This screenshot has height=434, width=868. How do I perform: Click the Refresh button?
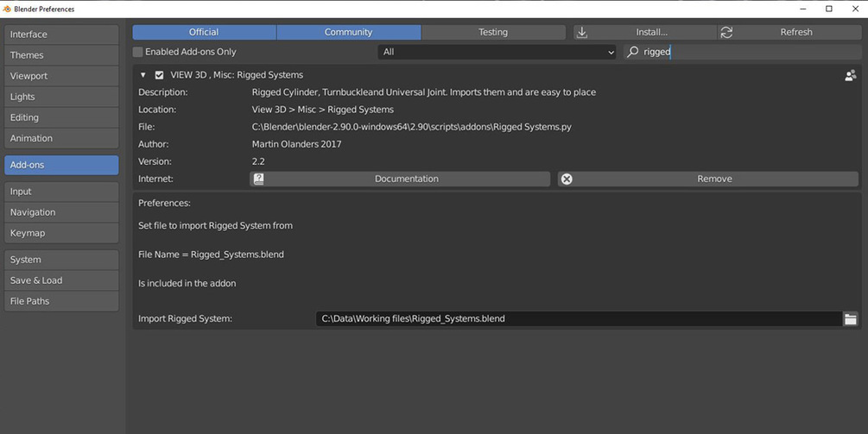(789, 32)
